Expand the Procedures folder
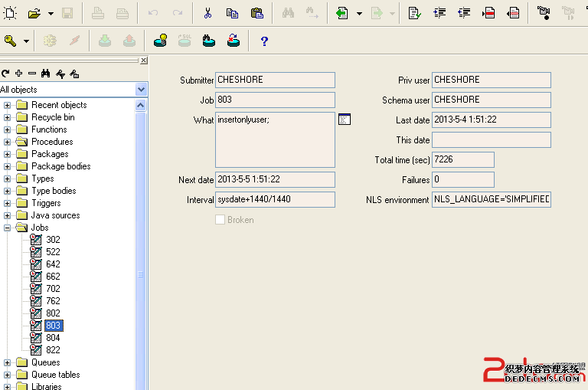 8,142
